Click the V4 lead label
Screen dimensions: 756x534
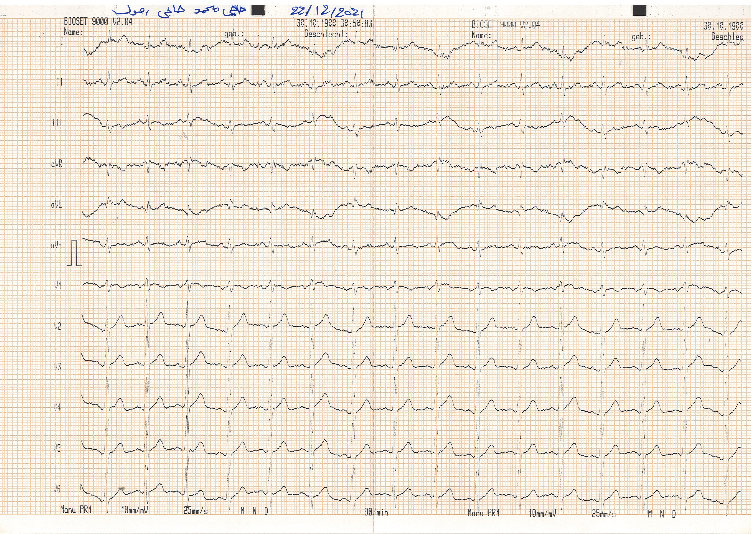(57, 408)
